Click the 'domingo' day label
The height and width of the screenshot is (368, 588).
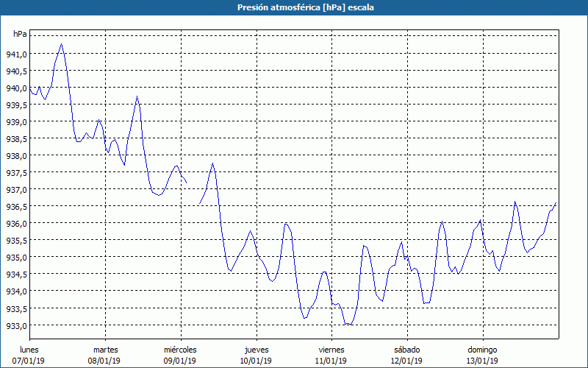point(483,350)
